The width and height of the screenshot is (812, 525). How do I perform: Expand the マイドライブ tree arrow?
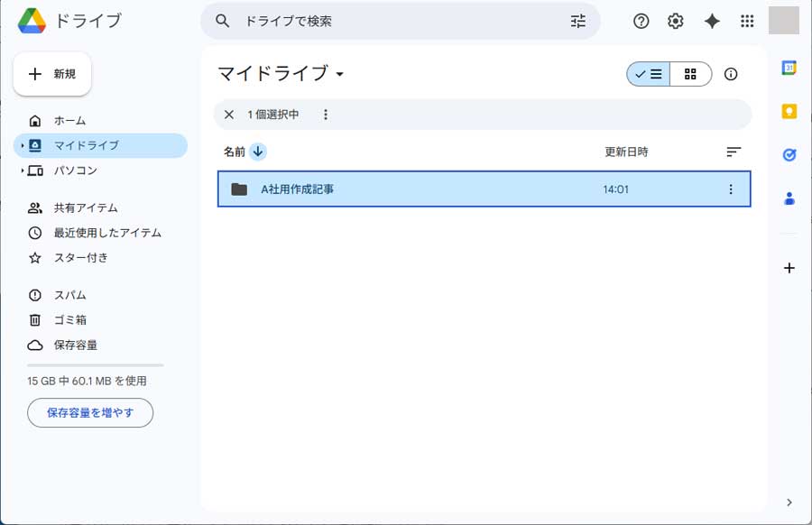pyautogui.click(x=22, y=145)
